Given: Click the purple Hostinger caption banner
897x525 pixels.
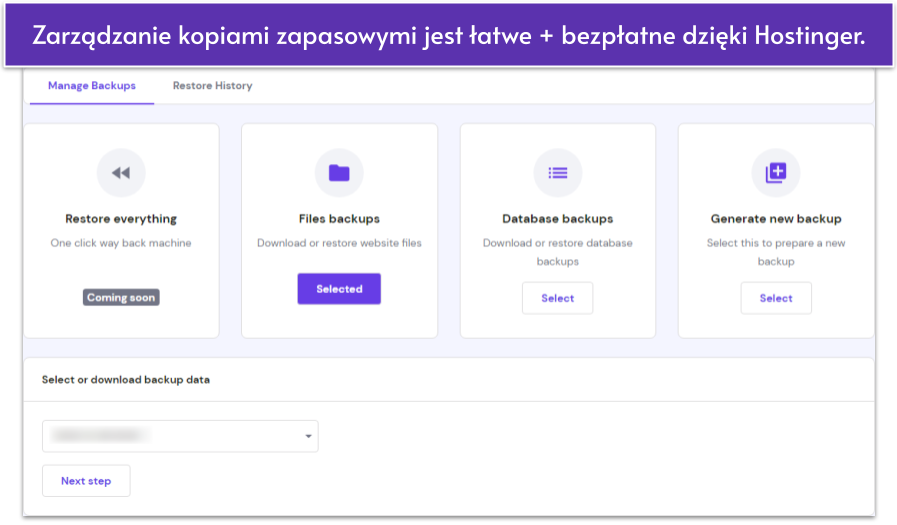Looking at the screenshot, I should point(448,34).
